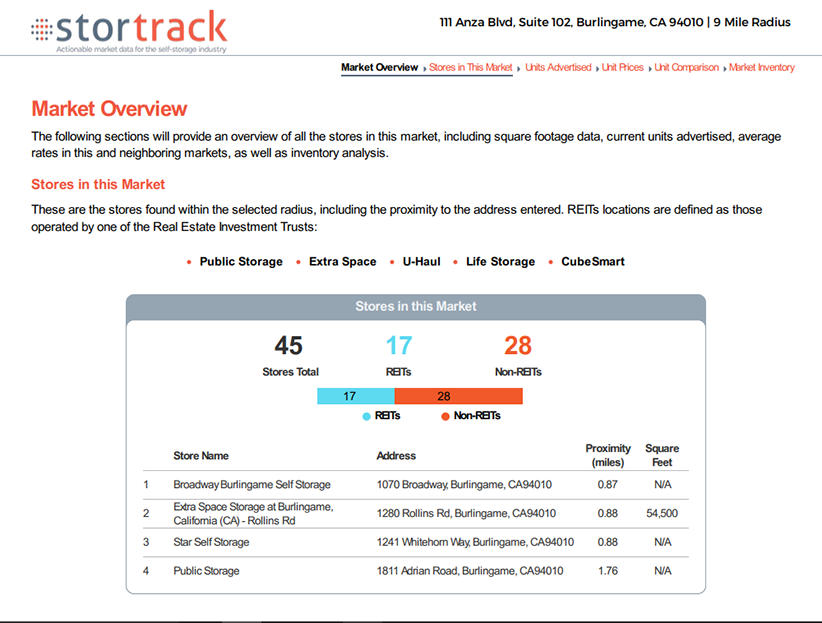Select the Market Overview page heading

[109, 109]
